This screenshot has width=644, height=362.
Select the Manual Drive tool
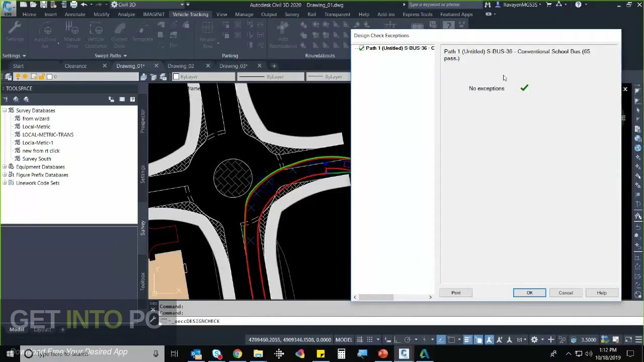[x=72, y=35]
